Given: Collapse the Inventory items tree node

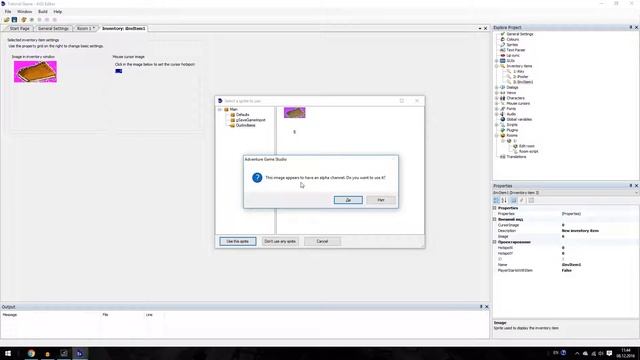Looking at the screenshot, I should click(x=497, y=66).
